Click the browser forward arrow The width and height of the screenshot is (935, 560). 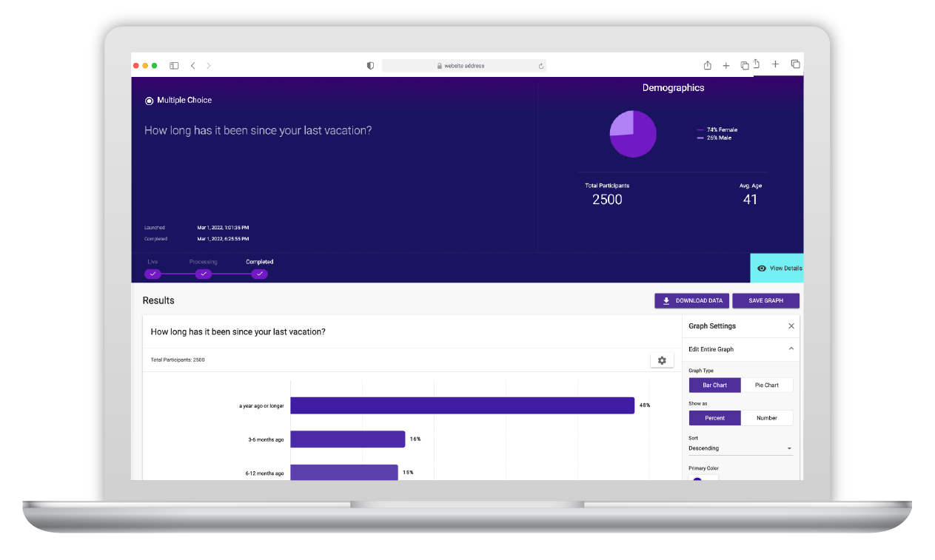[x=209, y=66]
